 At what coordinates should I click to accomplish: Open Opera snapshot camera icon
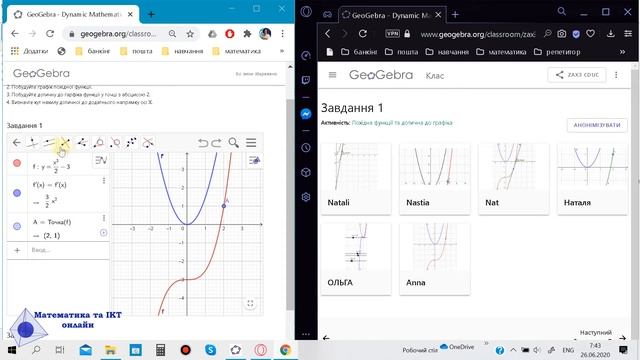click(x=562, y=34)
